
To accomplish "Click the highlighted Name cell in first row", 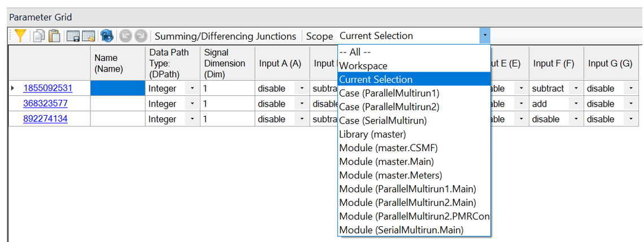I will click(x=118, y=89).
